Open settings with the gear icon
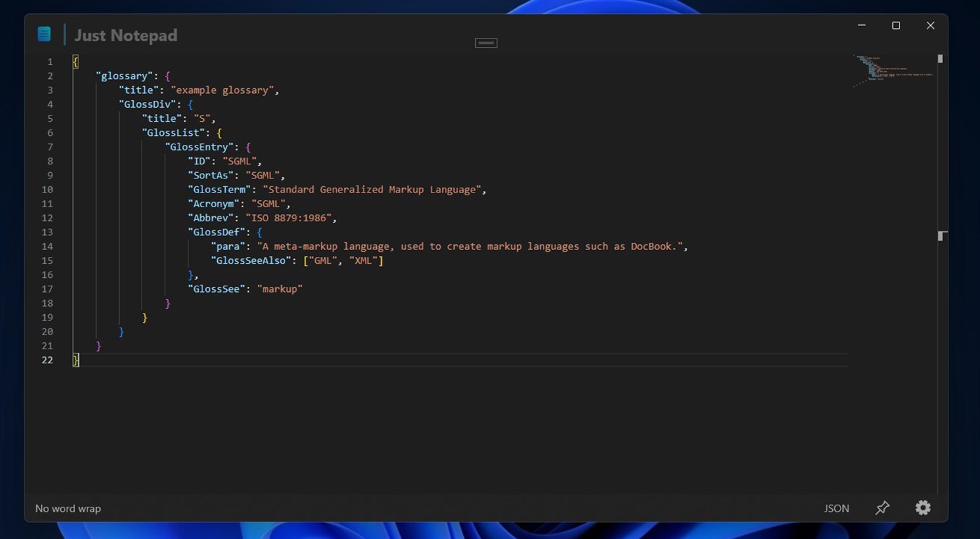 923,507
